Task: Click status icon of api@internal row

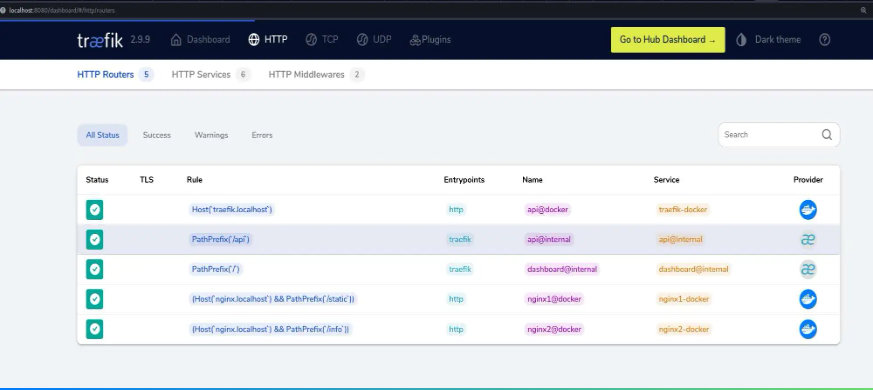Action: [x=95, y=240]
